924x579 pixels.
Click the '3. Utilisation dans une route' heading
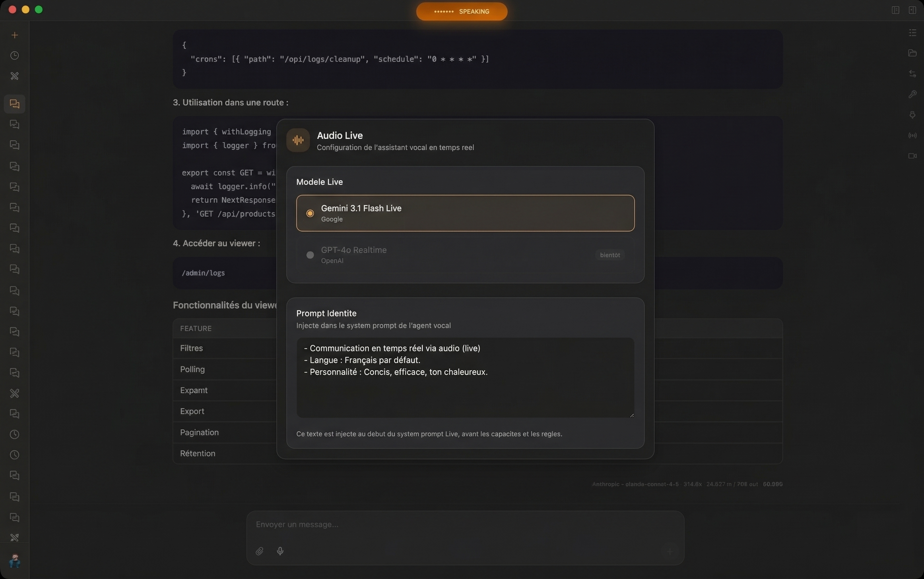231,103
